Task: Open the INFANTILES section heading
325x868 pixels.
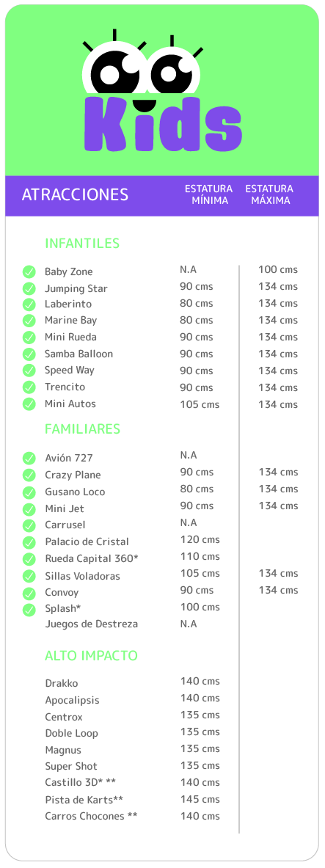Action: click(x=82, y=244)
